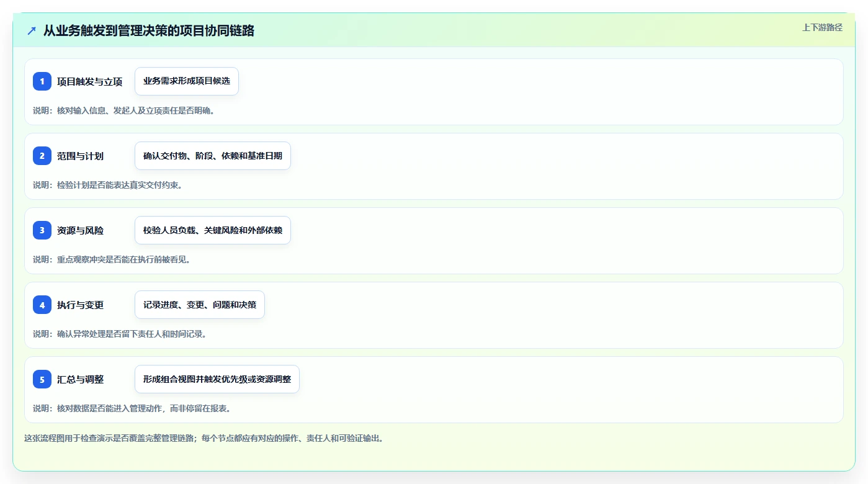The height and width of the screenshot is (484, 868).
Task: Click the 校验人员负载、关键风险和外部依赖 chip
Action: pyautogui.click(x=213, y=230)
